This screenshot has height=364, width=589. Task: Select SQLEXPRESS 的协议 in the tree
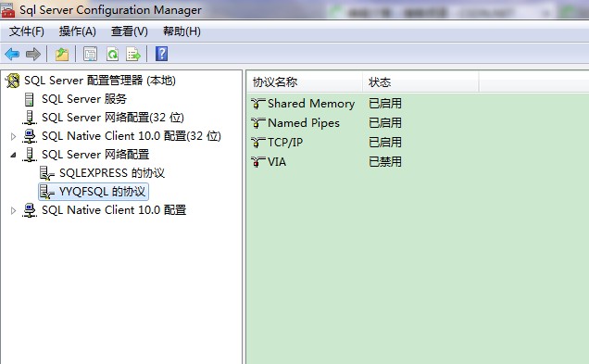(112, 173)
